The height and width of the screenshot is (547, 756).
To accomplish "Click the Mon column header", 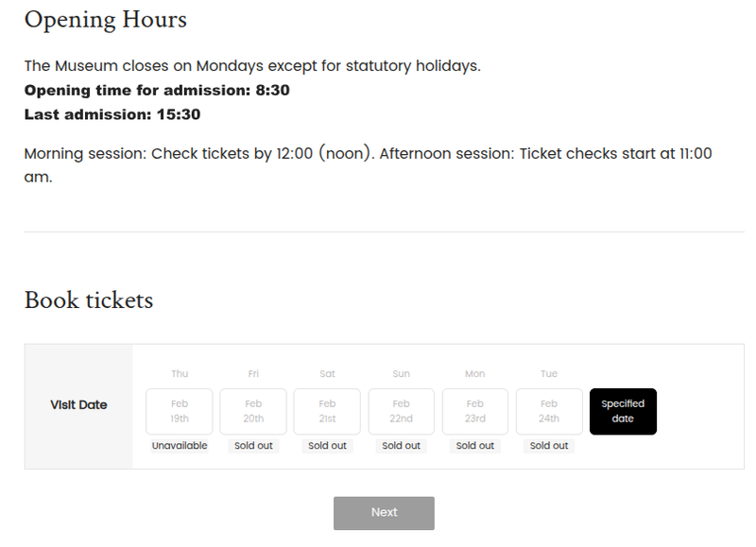I will click(x=474, y=373).
